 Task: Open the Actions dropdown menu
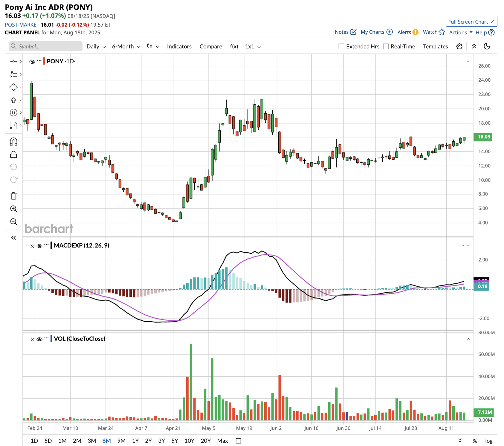pyautogui.click(x=461, y=32)
